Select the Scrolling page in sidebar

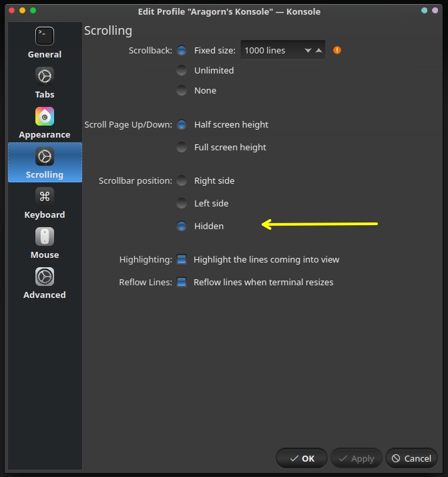[x=45, y=162]
